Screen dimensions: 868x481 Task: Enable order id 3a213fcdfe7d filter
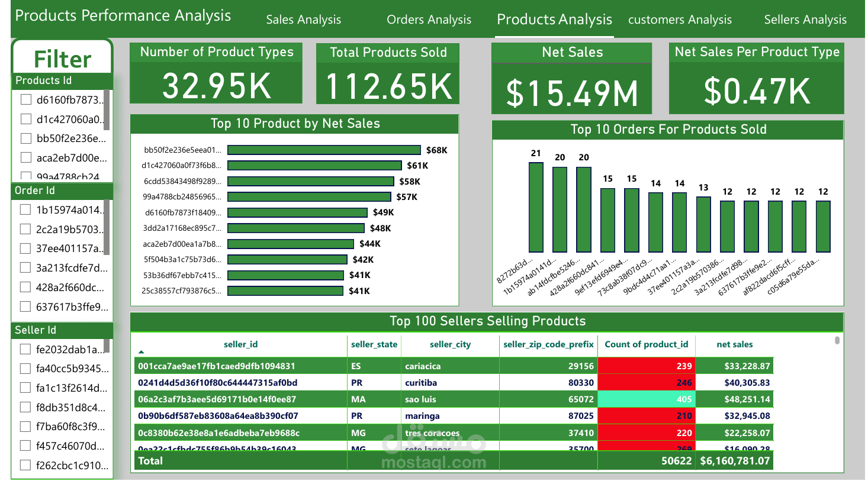click(x=25, y=267)
